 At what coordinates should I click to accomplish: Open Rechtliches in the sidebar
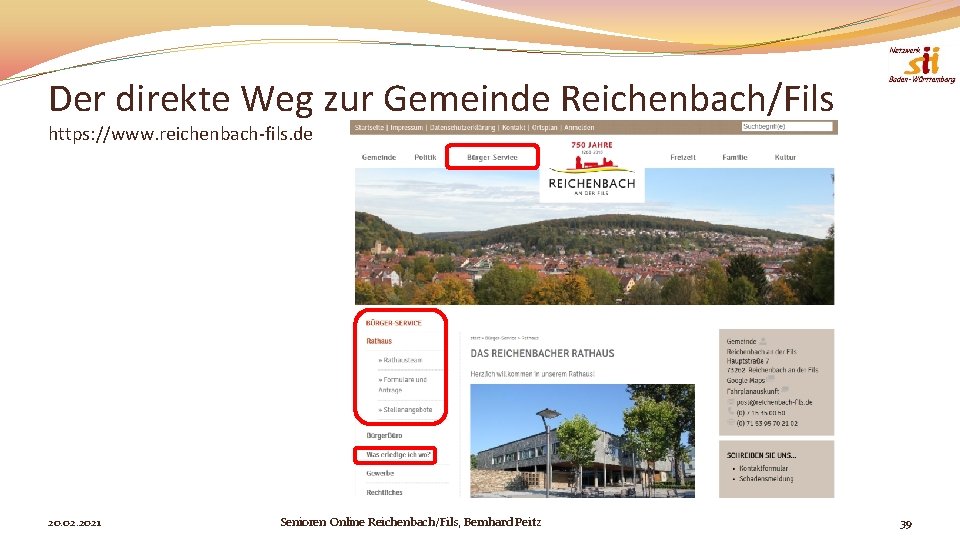coord(384,492)
